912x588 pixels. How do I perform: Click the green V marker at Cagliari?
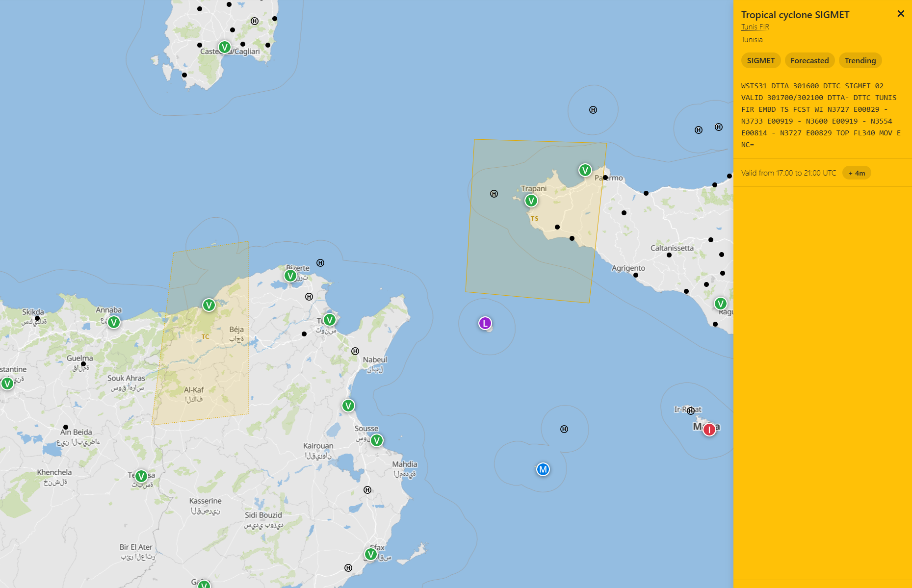click(x=225, y=47)
